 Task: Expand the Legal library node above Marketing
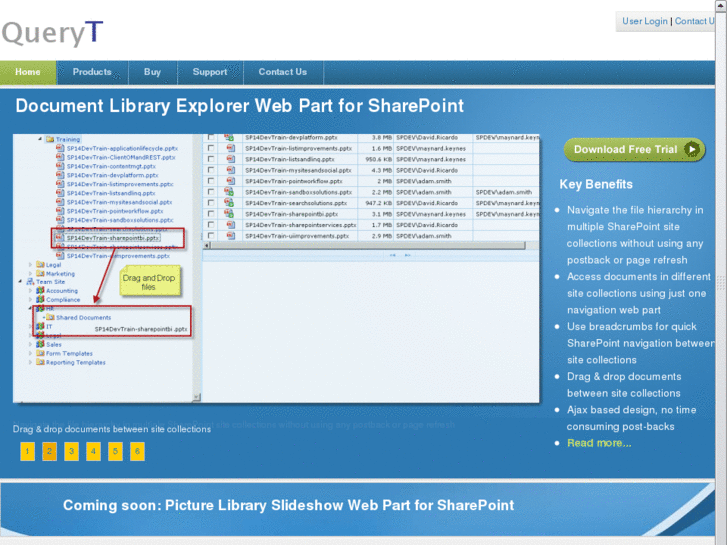[31, 264]
